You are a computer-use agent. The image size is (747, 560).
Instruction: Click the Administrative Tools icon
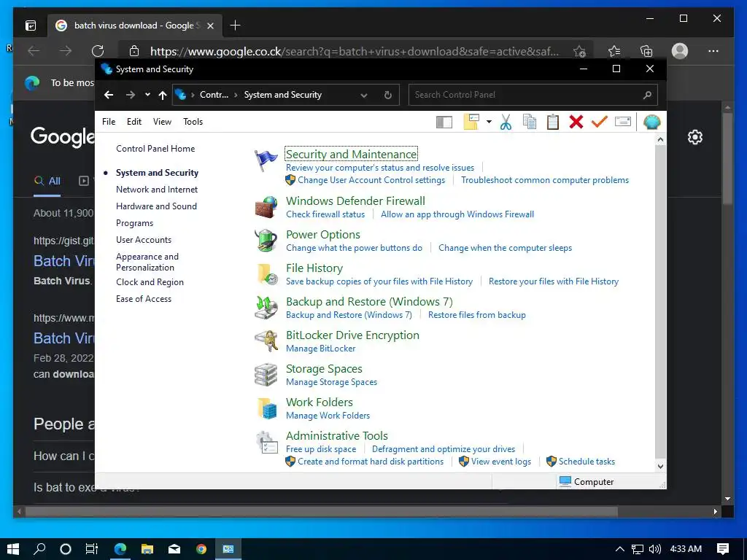[x=266, y=443]
